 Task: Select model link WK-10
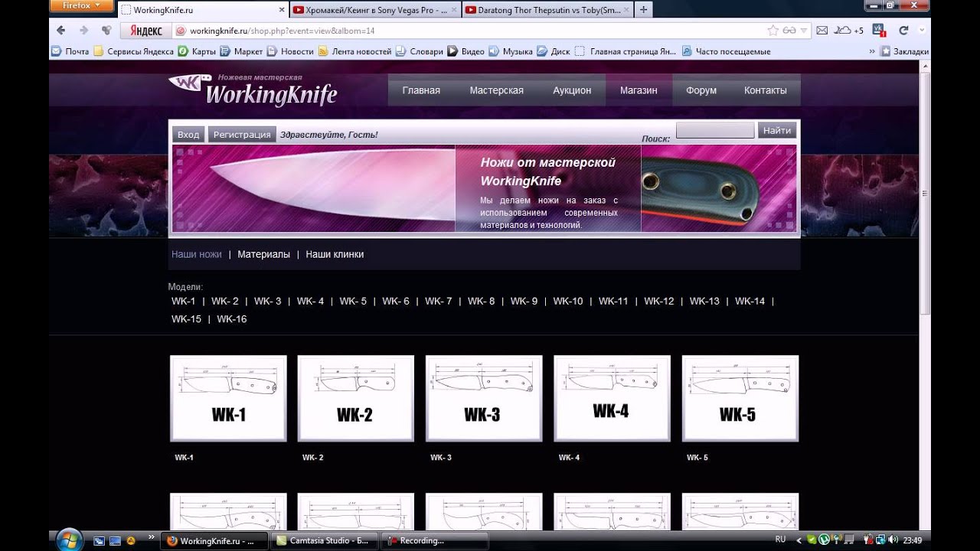pyautogui.click(x=568, y=301)
